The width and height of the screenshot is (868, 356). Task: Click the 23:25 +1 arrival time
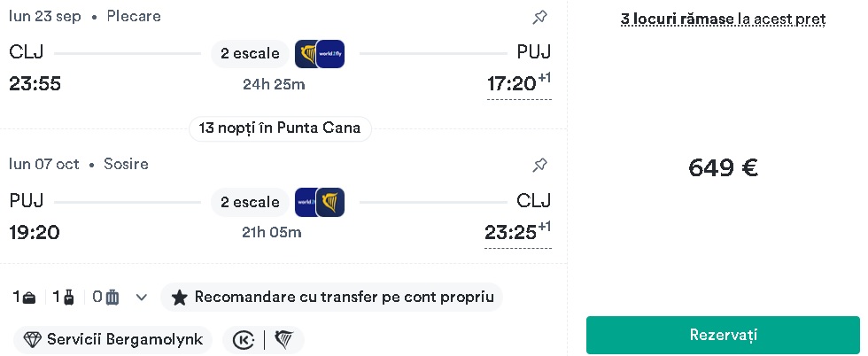point(517,232)
